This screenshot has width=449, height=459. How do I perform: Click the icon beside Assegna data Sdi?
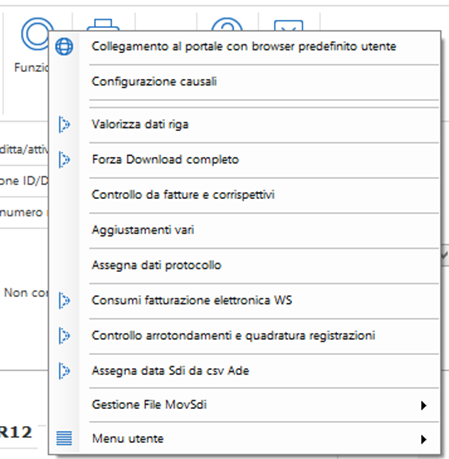tap(64, 371)
